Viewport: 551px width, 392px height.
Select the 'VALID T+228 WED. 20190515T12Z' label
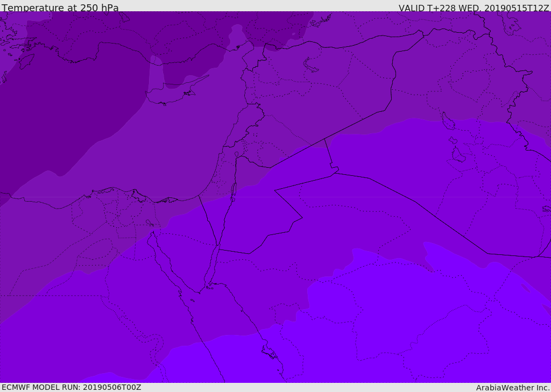[x=474, y=8]
